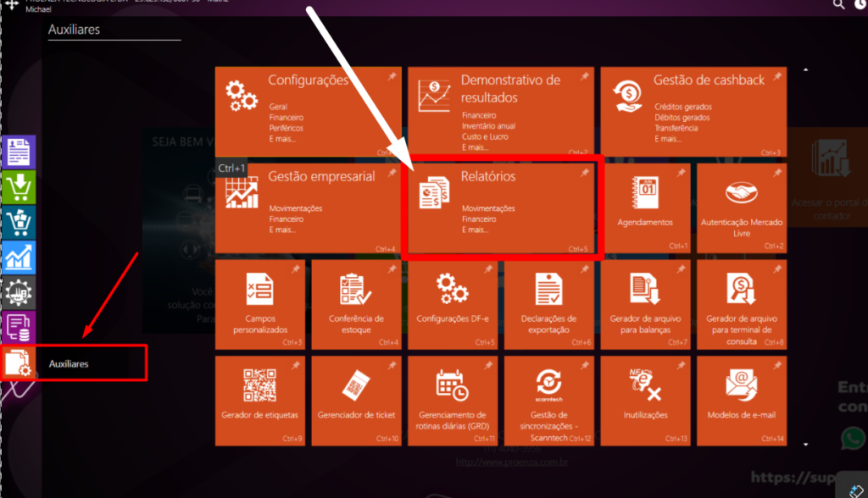
Task: Pin the Relatórios tile
Action: pyautogui.click(x=585, y=173)
